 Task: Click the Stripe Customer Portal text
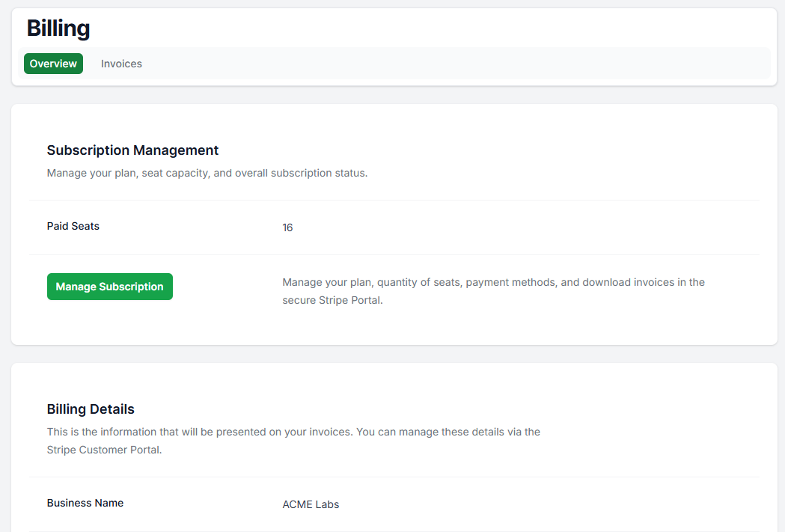click(x=104, y=450)
